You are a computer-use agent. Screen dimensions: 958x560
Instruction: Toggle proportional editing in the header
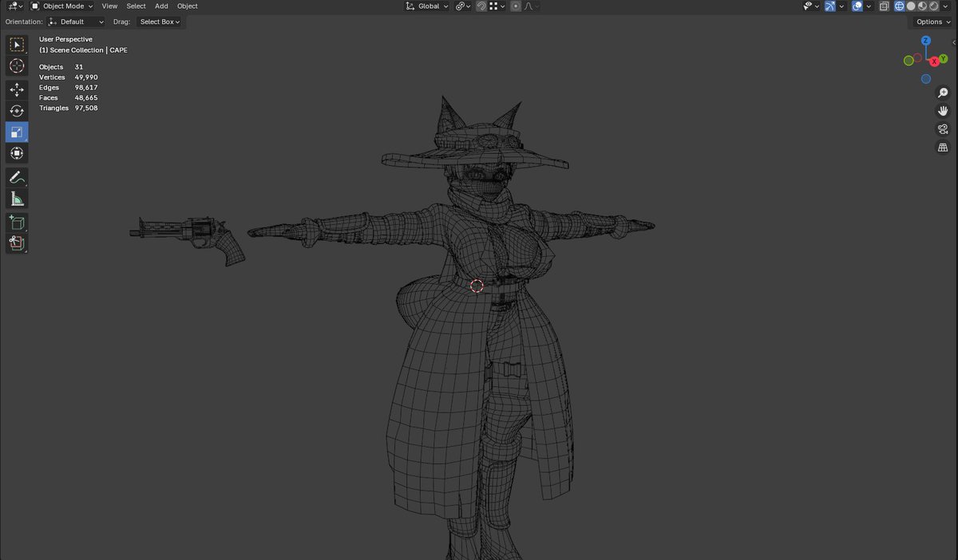click(516, 6)
